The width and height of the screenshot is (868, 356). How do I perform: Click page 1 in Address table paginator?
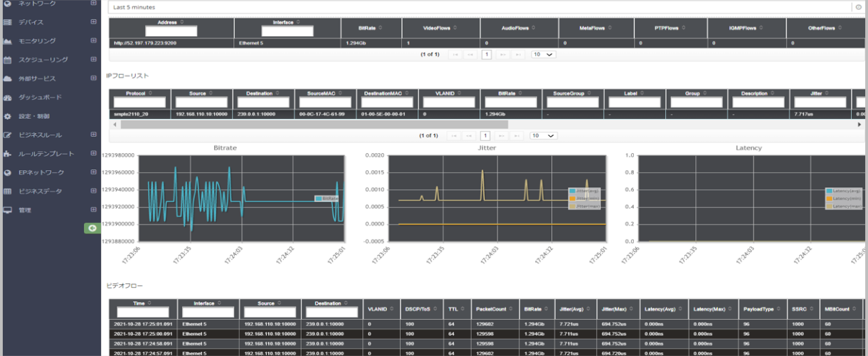(x=486, y=54)
